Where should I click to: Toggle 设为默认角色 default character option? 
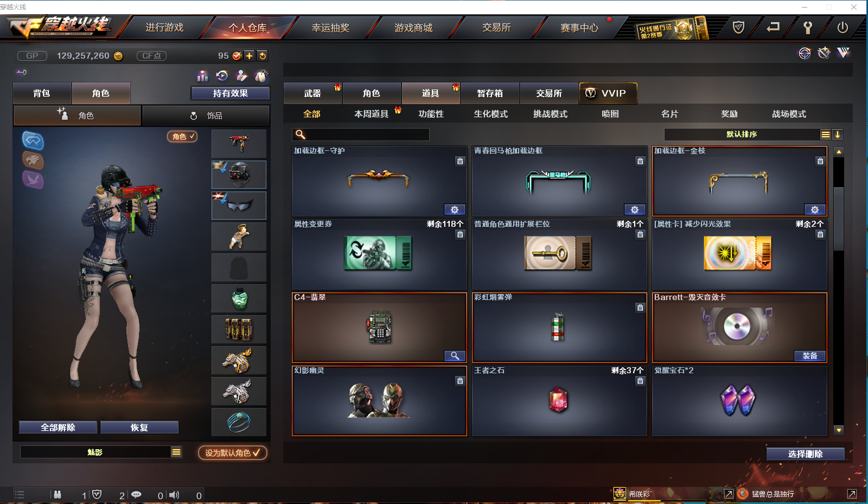click(x=233, y=452)
